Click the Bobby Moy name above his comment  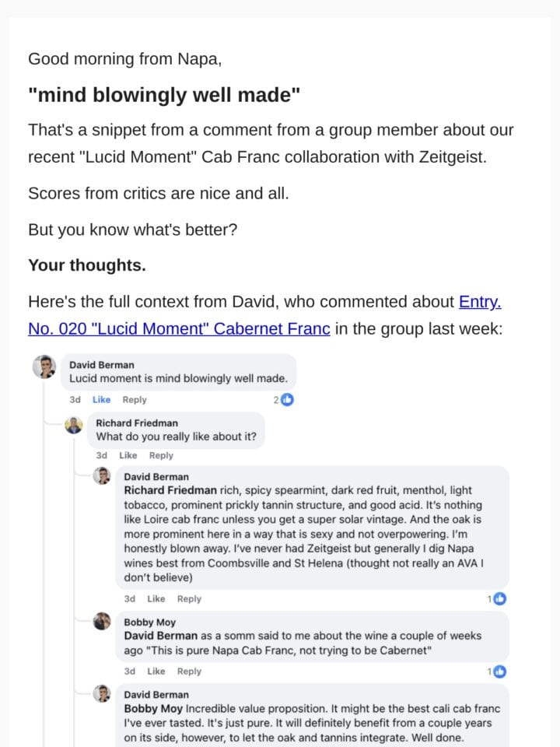point(150,622)
